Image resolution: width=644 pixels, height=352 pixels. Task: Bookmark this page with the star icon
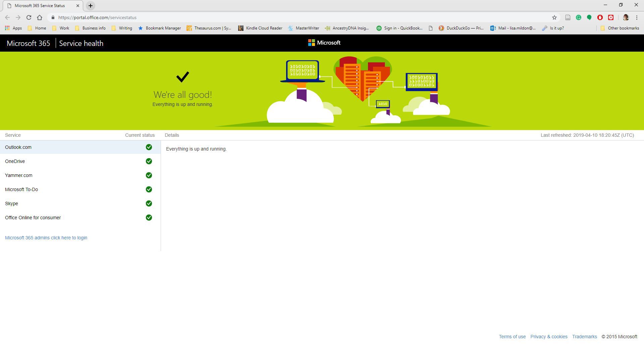point(554,17)
